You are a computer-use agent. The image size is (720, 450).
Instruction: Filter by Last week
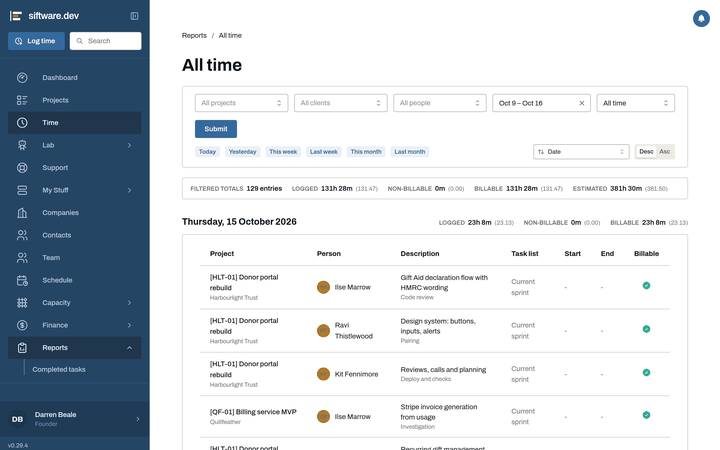click(324, 152)
